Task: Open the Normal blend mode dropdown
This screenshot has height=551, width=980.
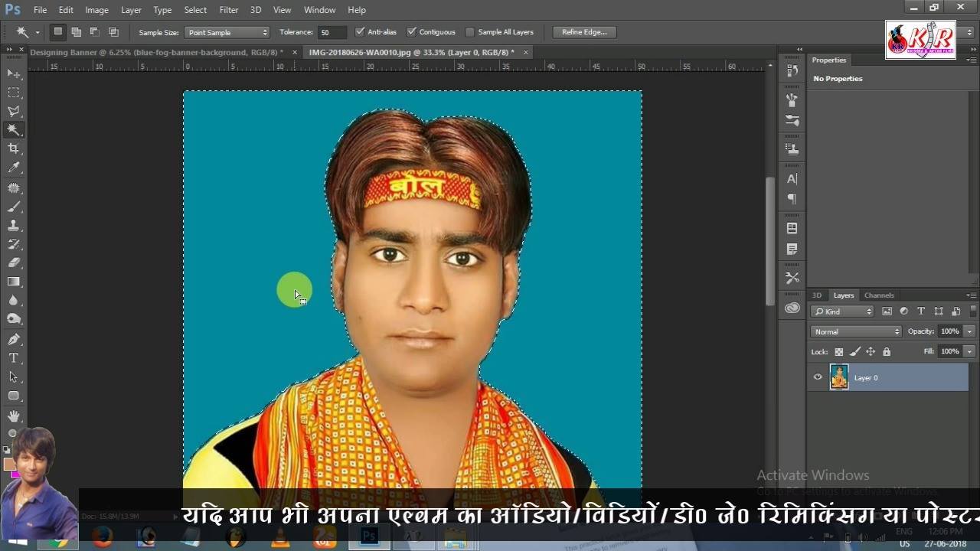Action: [x=856, y=331]
